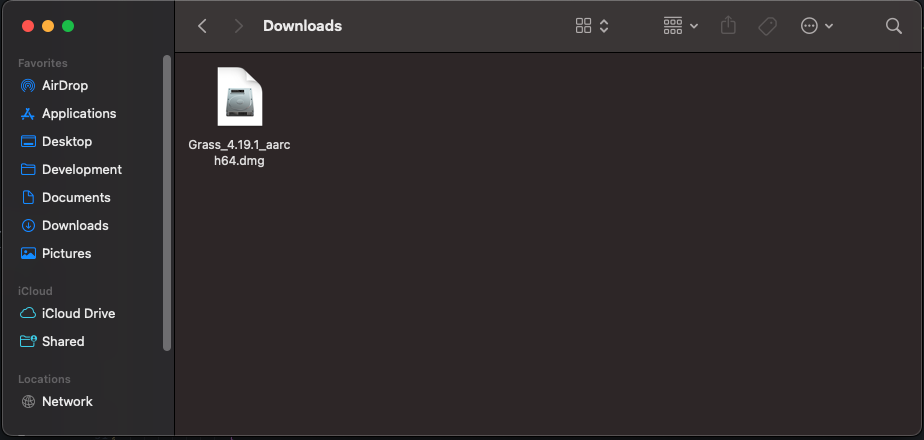Click the sidebar vertical scrollbar

pyautogui.click(x=167, y=203)
